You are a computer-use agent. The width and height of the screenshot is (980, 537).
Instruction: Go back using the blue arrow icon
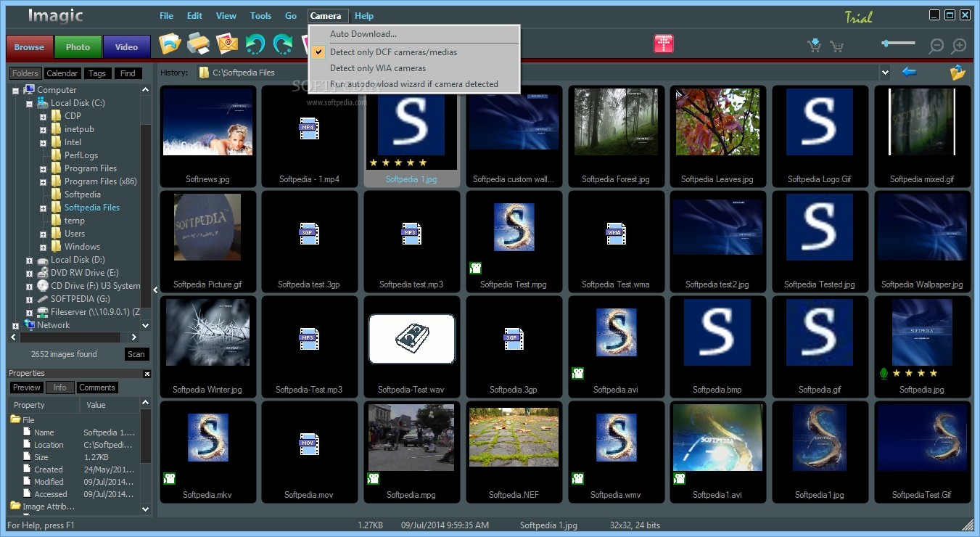(909, 72)
